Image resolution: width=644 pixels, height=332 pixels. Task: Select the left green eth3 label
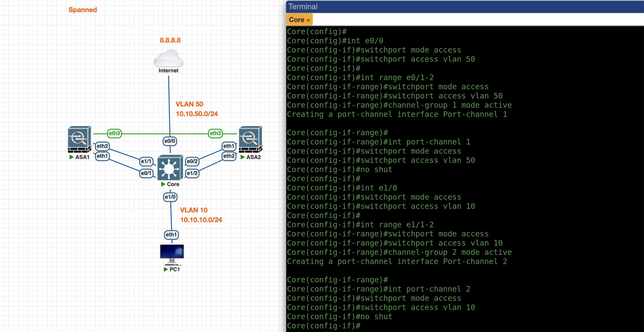[x=114, y=133]
